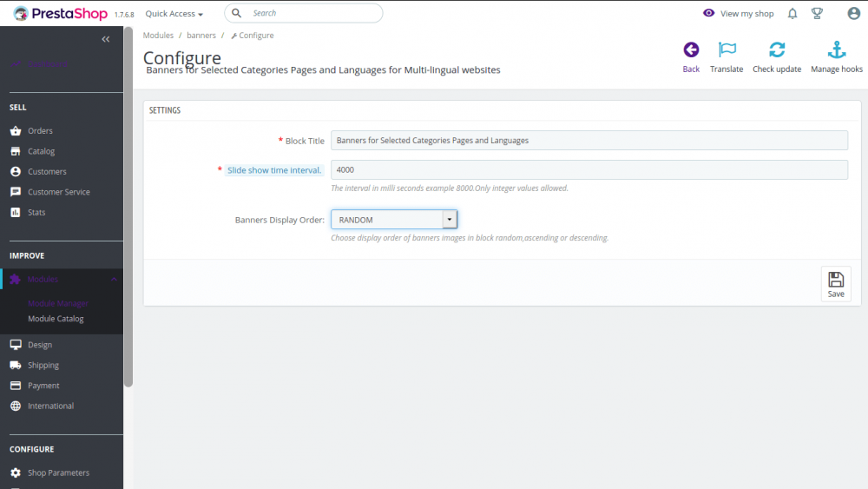This screenshot has width=868, height=489.
Task: Click the International globe icon
Action: pyautogui.click(x=16, y=406)
